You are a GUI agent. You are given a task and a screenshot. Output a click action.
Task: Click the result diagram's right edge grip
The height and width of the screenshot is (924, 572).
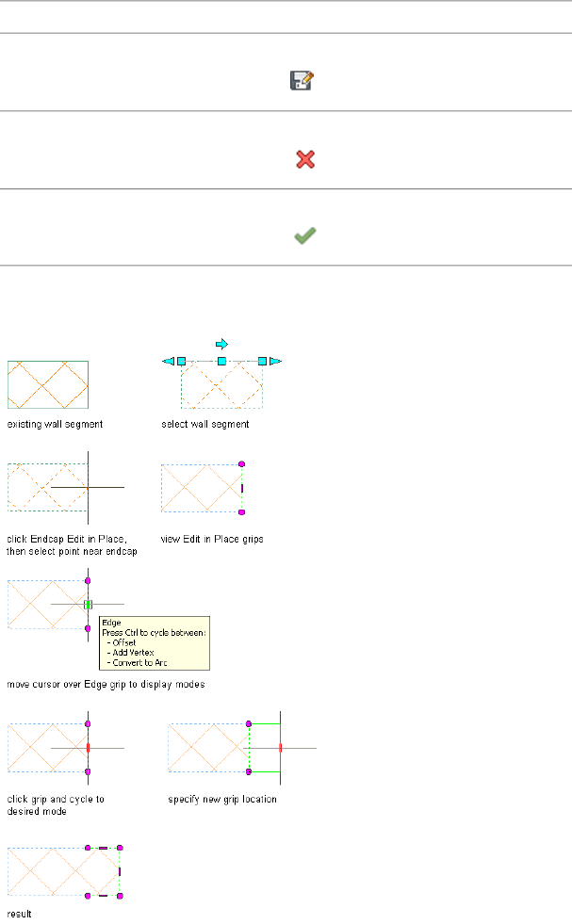[x=120, y=871]
